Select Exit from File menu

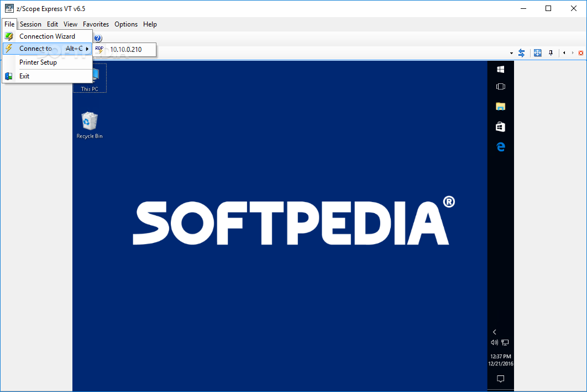47,76
